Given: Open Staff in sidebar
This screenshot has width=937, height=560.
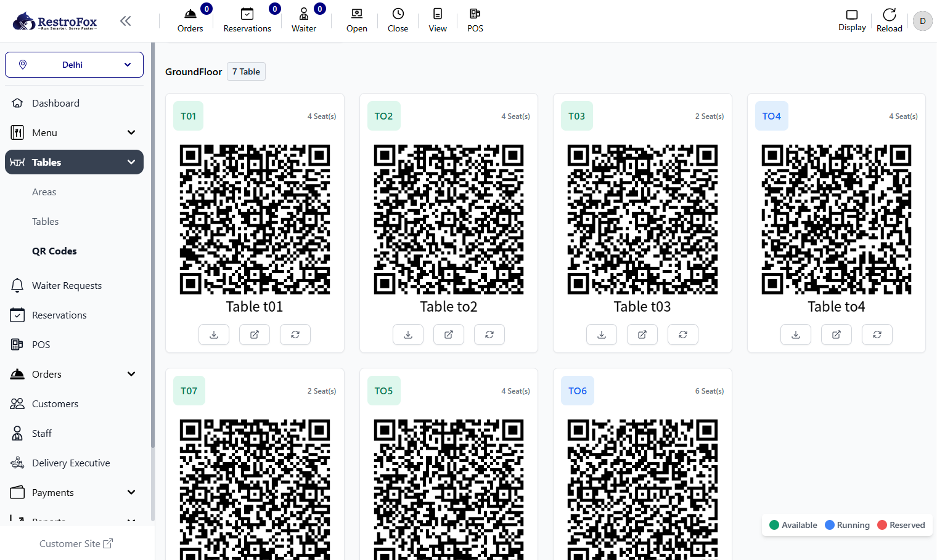Looking at the screenshot, I should click(74, 433).
